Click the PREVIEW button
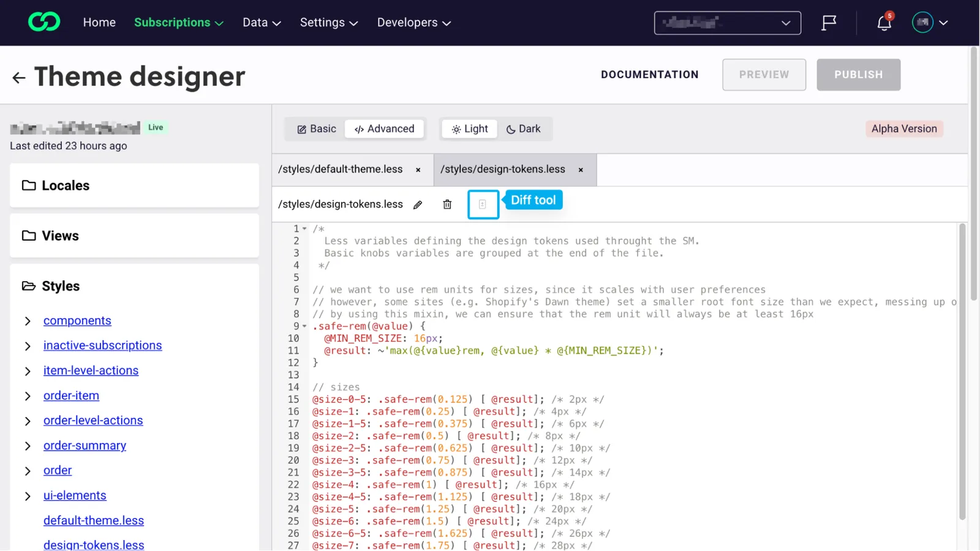 click(764, 75)
